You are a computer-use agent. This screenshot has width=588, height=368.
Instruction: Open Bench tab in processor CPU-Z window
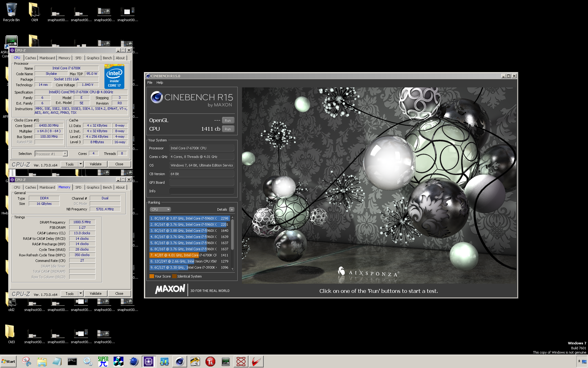pos(107,58)
